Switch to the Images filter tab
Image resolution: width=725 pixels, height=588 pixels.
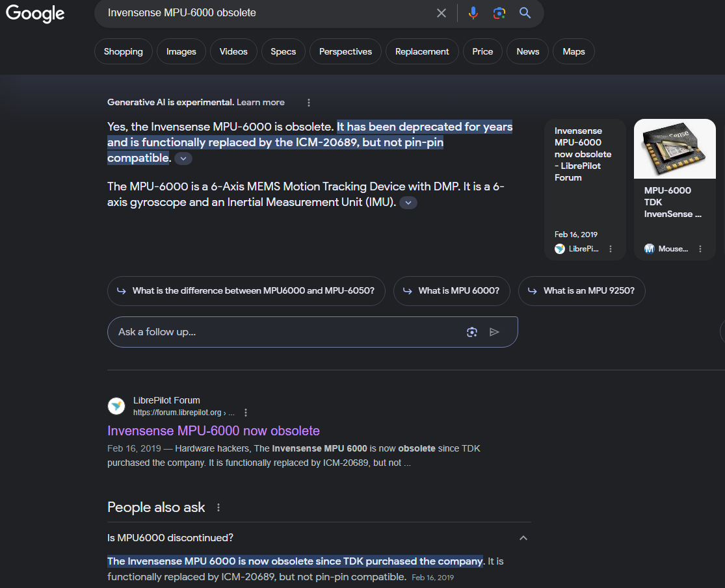coord(181,52)
